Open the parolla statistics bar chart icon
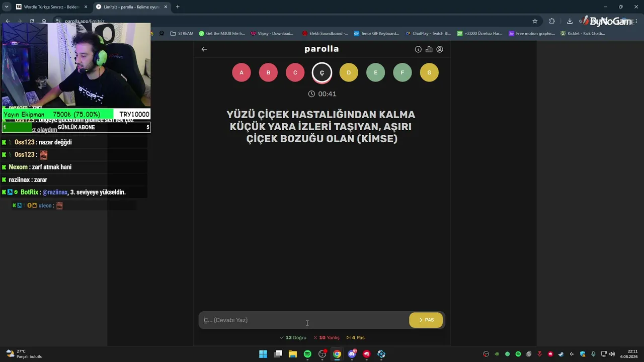The width and height of the screenshot is (644, 362). [x=429, y=49]
